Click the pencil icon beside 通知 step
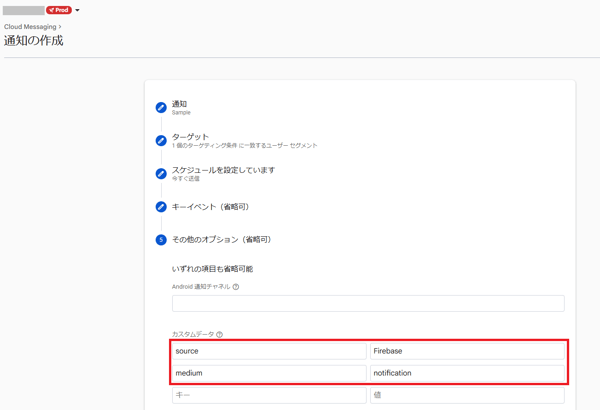600x410 pixels. [161, 108]
